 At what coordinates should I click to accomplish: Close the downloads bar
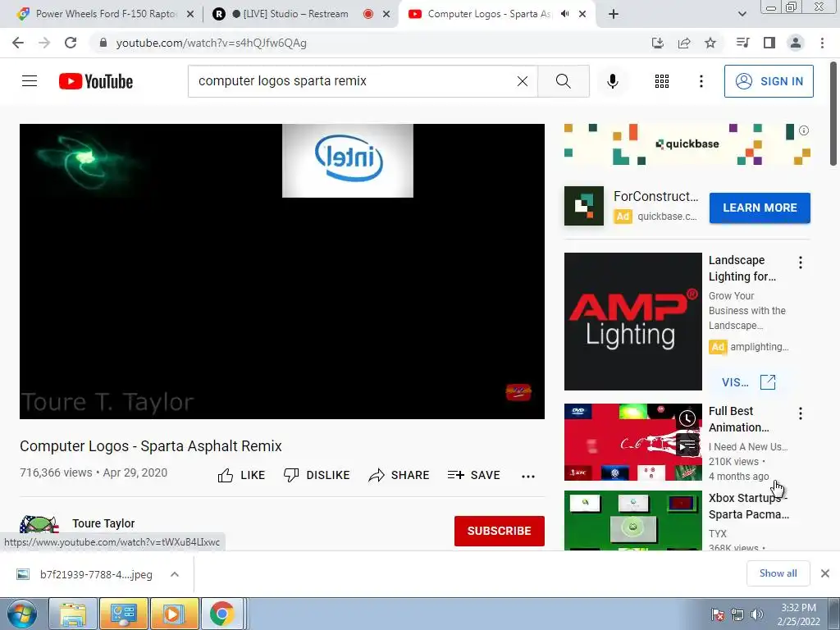tap(825, 573)
